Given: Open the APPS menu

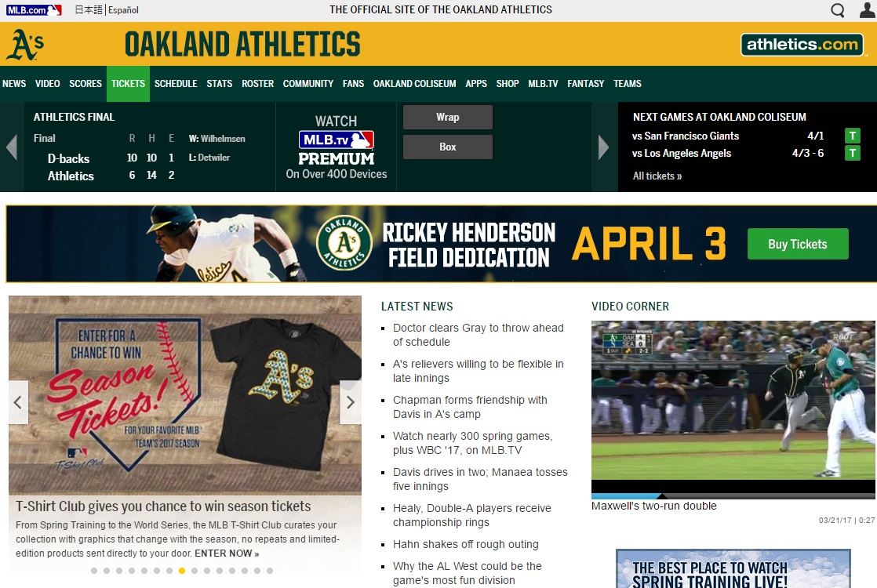Looking at the screenshot, I should [x=476, y=84].
